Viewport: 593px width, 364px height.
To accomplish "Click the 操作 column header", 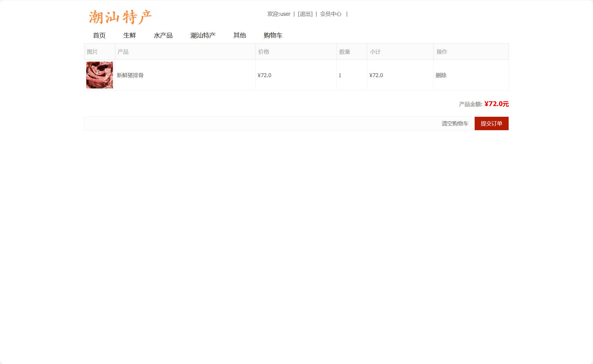I will (442, 52).
